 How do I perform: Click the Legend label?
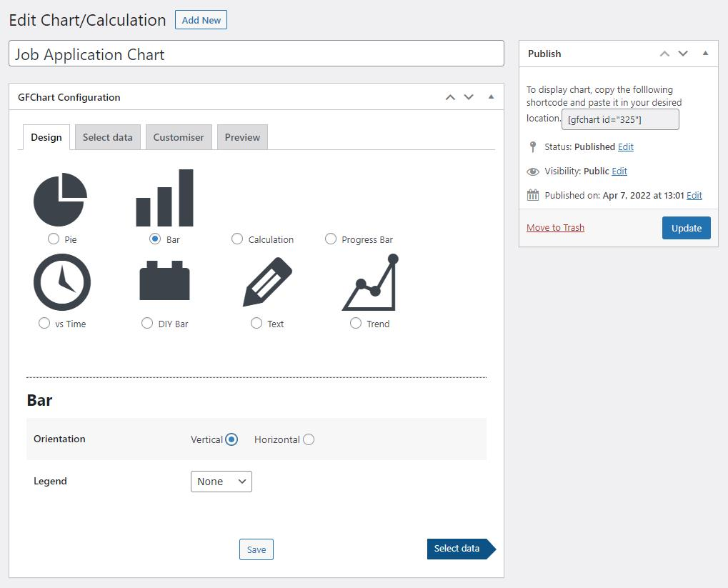50,481
